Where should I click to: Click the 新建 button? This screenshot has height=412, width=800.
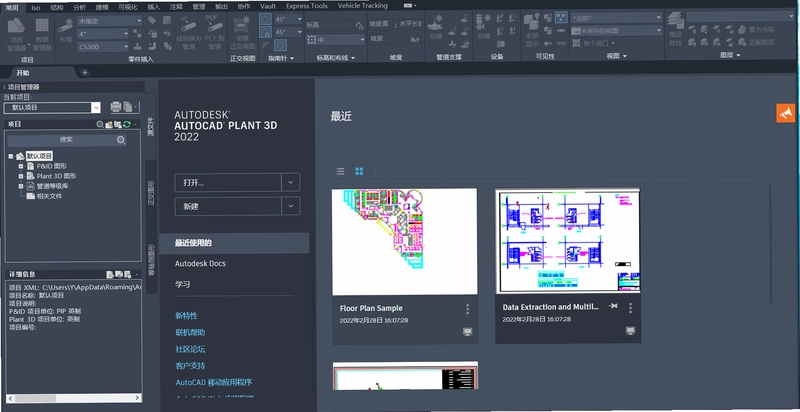point(228,206)
